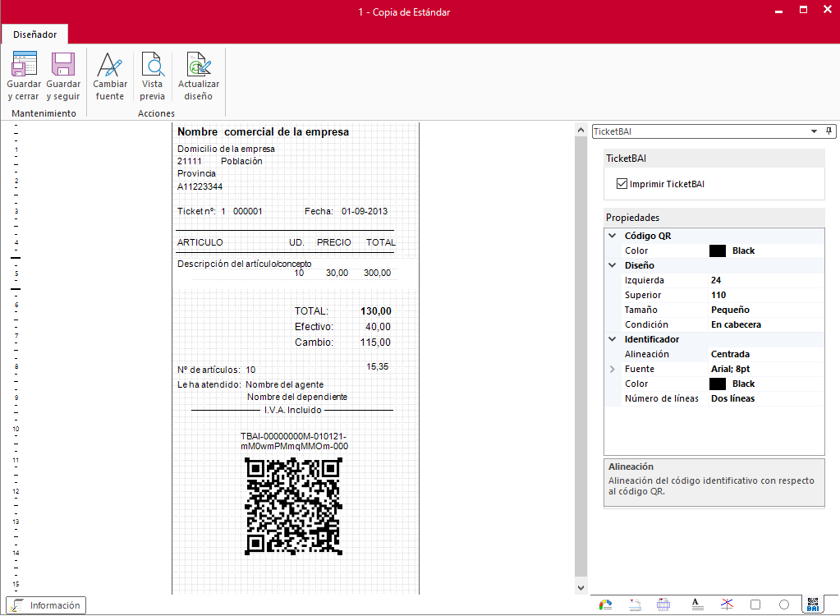Open the rectangle shape tab icon
The width and height of the screenshot is (840, 616).
coord(755,605)
